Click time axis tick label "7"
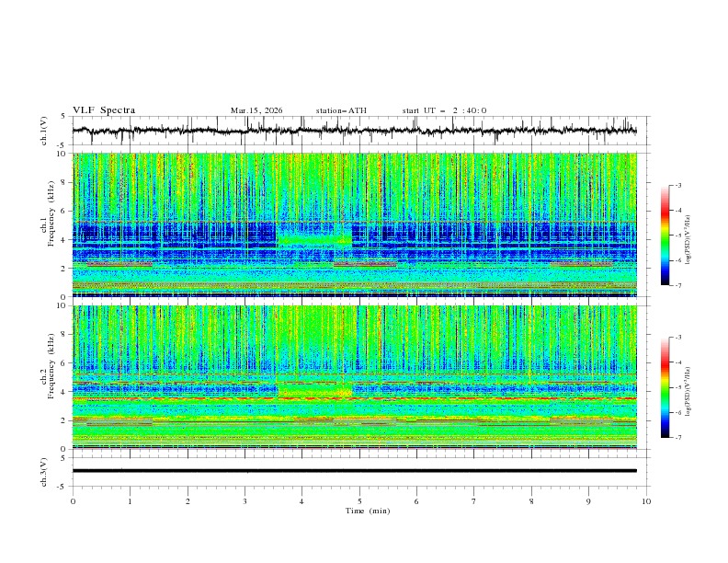Screen dimensions: 728x563 click(474, 501)
